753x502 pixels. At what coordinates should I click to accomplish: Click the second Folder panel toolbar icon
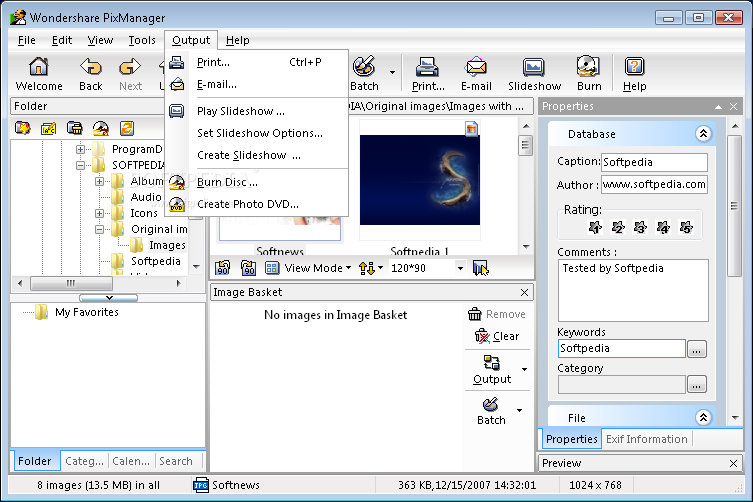tap(49, 128)
